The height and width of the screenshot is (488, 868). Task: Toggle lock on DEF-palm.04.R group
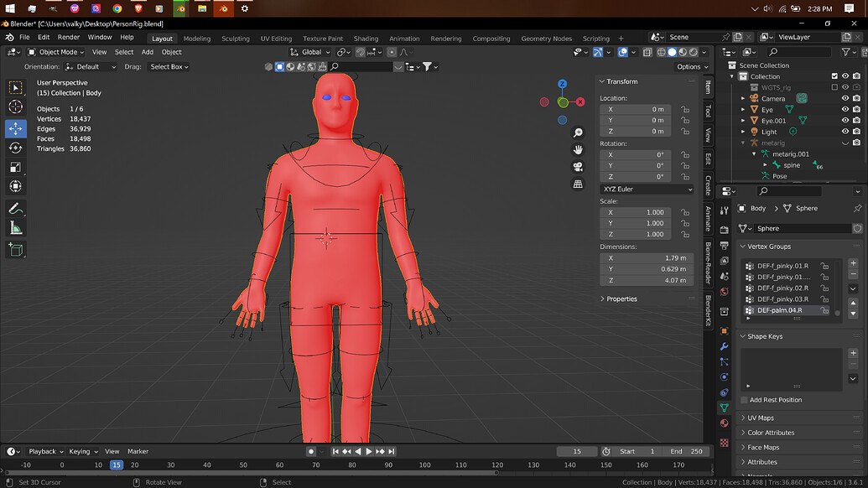pyautogui.click(x=825, y=310)
